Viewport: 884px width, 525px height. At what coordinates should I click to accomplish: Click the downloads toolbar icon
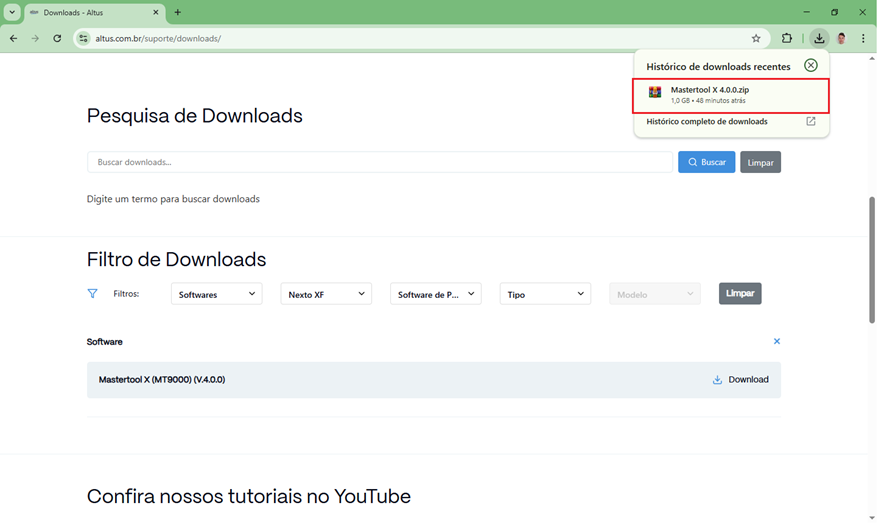pos(819,38)
